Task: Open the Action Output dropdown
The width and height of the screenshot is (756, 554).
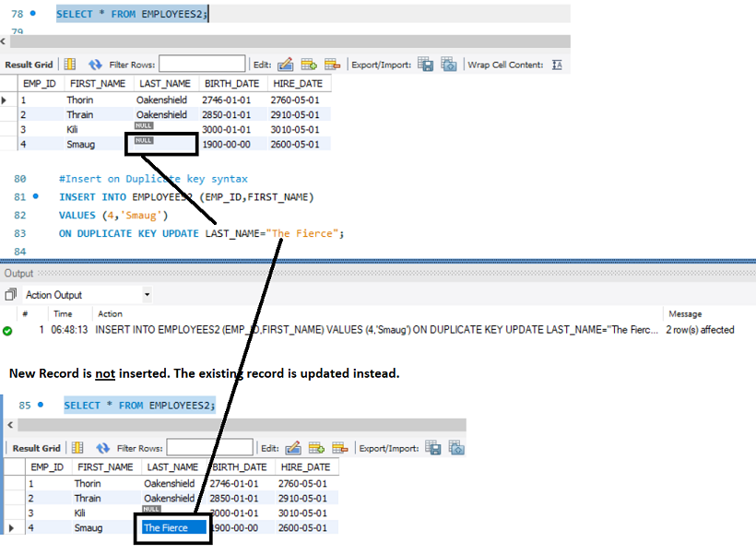Action: (x=148, y=294)
